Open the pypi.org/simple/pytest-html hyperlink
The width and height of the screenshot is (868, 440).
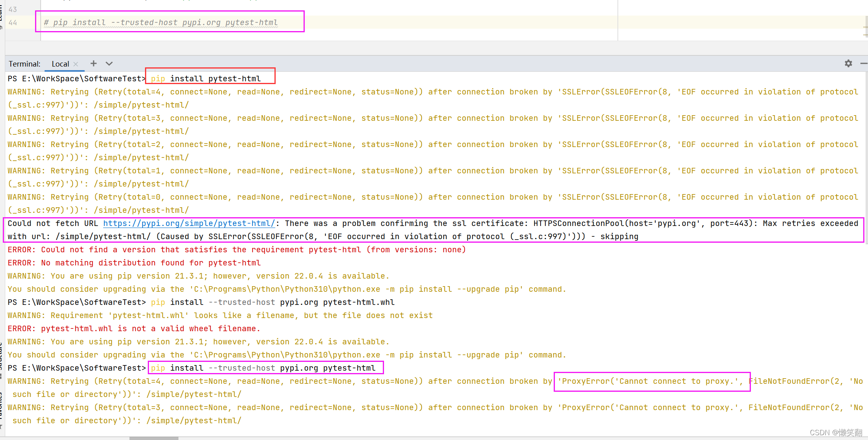click(189, 223)
